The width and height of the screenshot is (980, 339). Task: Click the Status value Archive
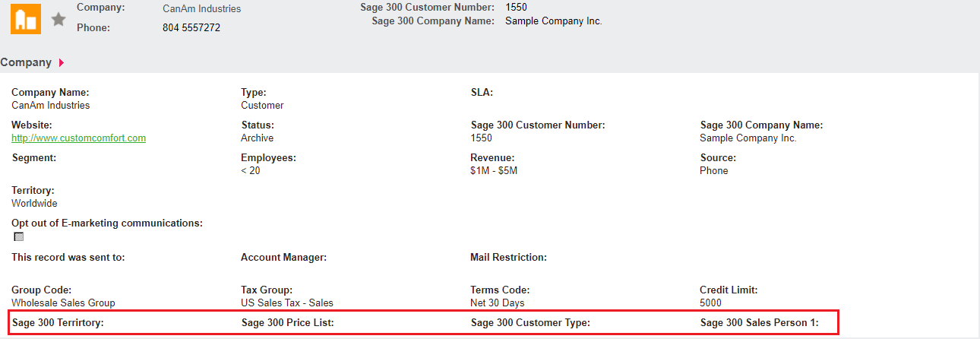[257, 138]
